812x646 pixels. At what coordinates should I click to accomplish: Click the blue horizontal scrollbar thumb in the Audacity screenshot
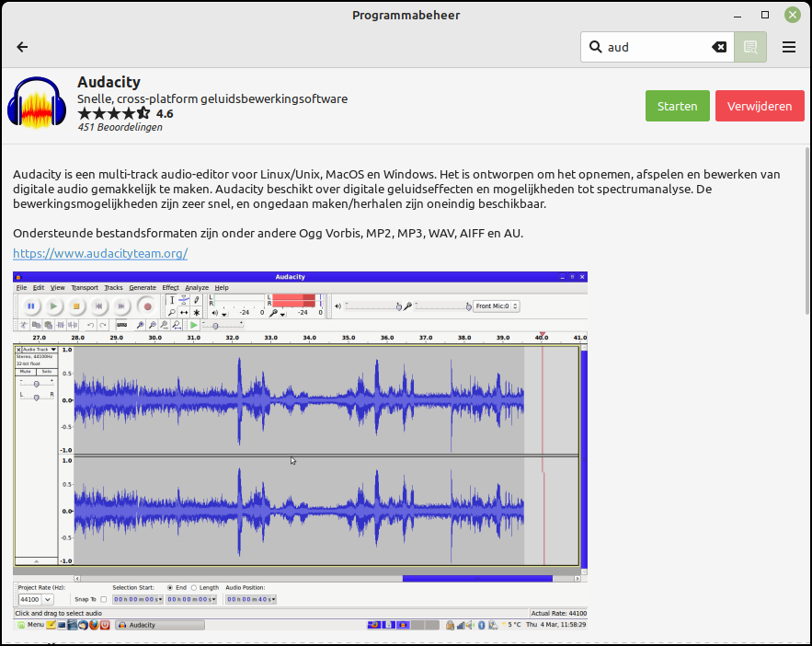click(477, 578)
